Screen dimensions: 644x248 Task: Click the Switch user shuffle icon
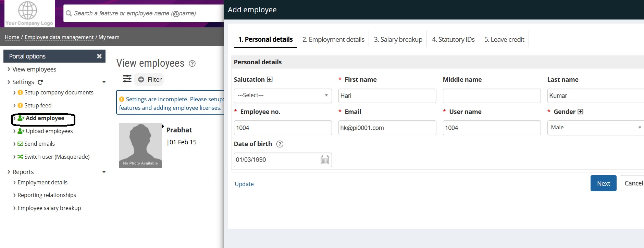pyautogui.click(x=20, y=157)
